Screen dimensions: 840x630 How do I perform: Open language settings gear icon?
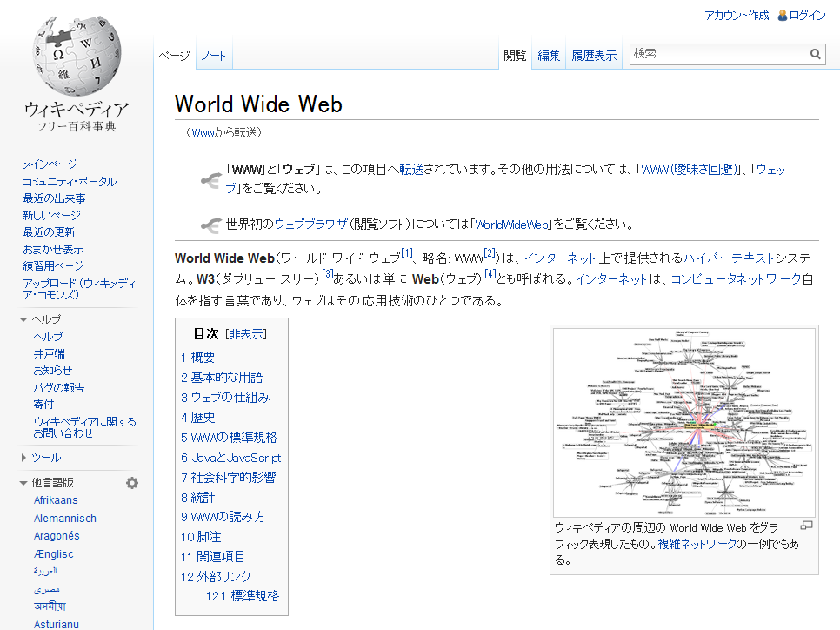132,483
